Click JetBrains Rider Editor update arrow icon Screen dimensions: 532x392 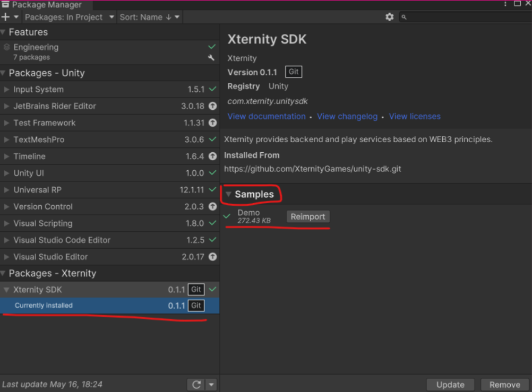212,106
